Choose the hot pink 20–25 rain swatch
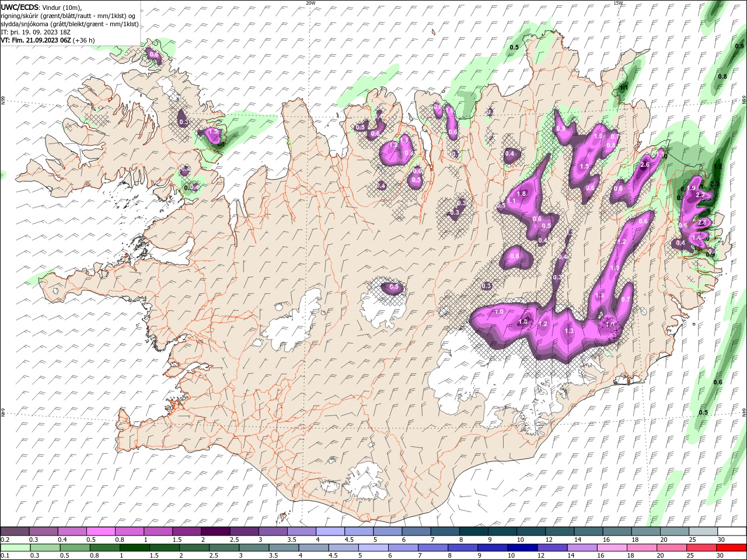 671,548
